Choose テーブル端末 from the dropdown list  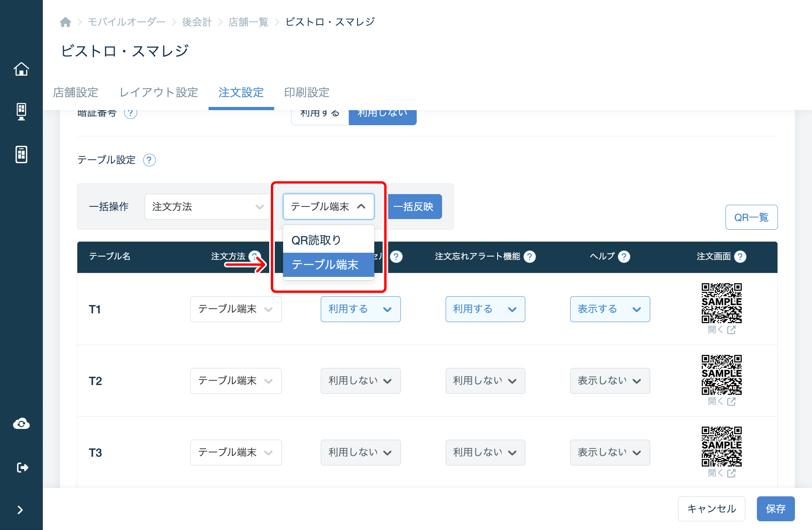(329, 265)
